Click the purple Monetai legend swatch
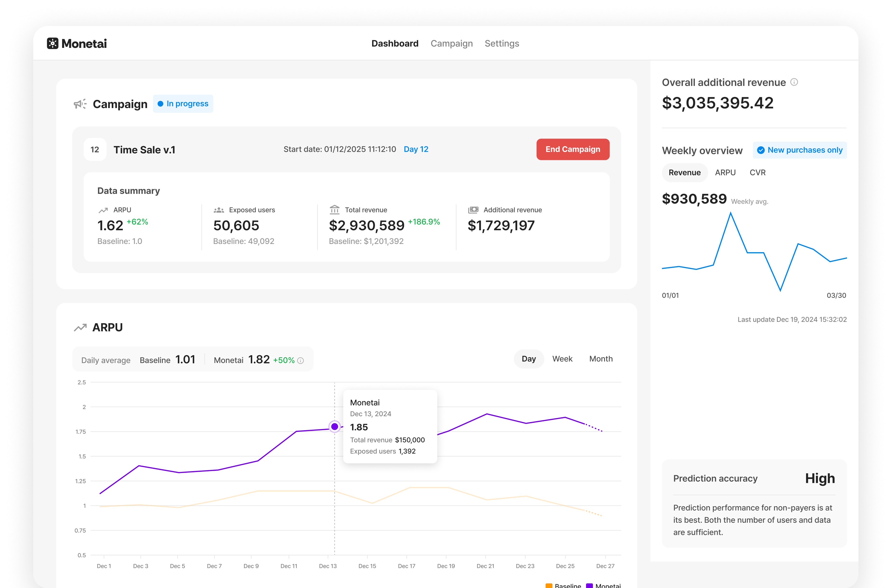The image size is (891, 588). coord(589,585)
